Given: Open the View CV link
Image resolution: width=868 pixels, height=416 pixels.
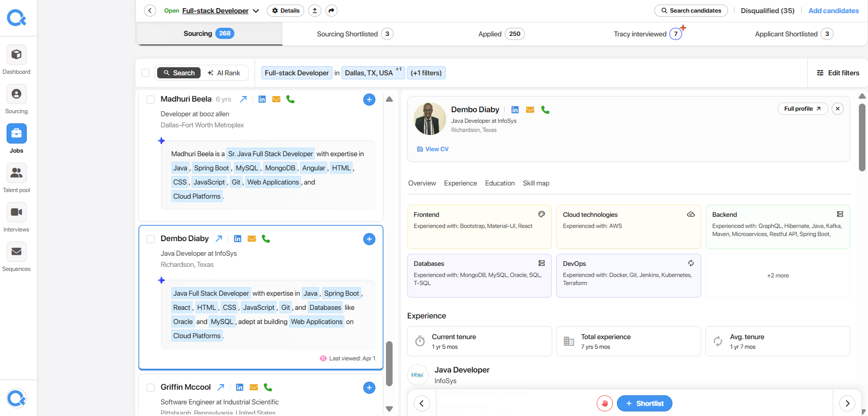Looking at the screenshot, I should click(x=432, y=149).
